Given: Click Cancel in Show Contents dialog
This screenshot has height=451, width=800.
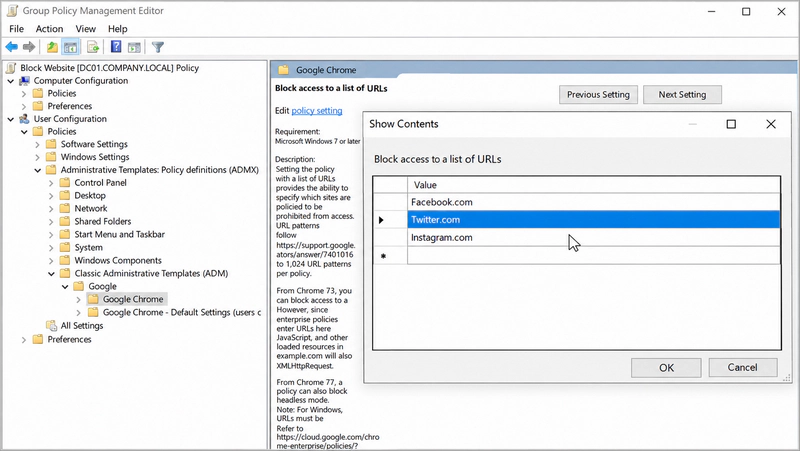Looking at the screenshot, I should tap(742, 367).
